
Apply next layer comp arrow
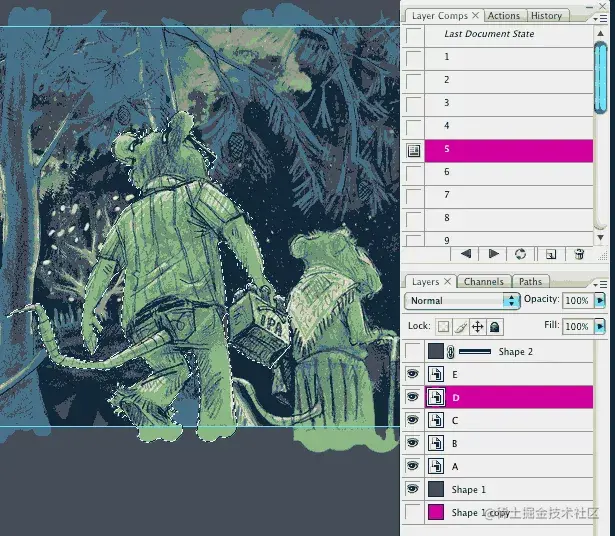(493, 254)
